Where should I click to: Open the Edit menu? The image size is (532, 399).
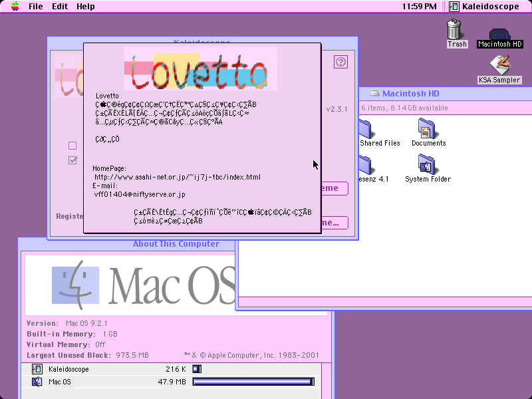tap(60, 7)
